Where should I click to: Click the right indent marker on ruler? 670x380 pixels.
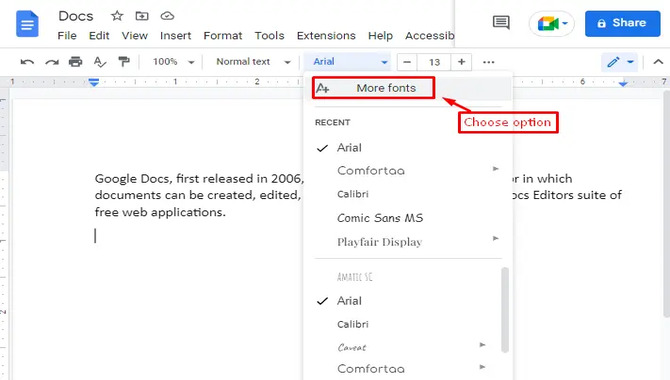coord(623,83)
